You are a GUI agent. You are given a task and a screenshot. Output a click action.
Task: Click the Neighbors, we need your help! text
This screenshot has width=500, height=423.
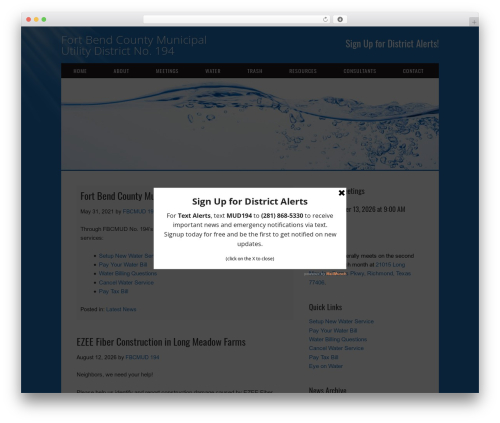click(x=115, y=375)
